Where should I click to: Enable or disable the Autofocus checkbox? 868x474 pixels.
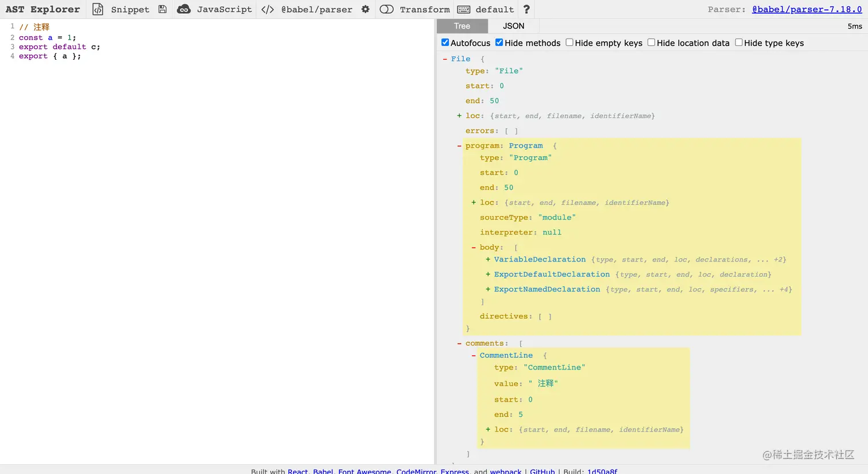pyautogui.click(x=445, y=43)
